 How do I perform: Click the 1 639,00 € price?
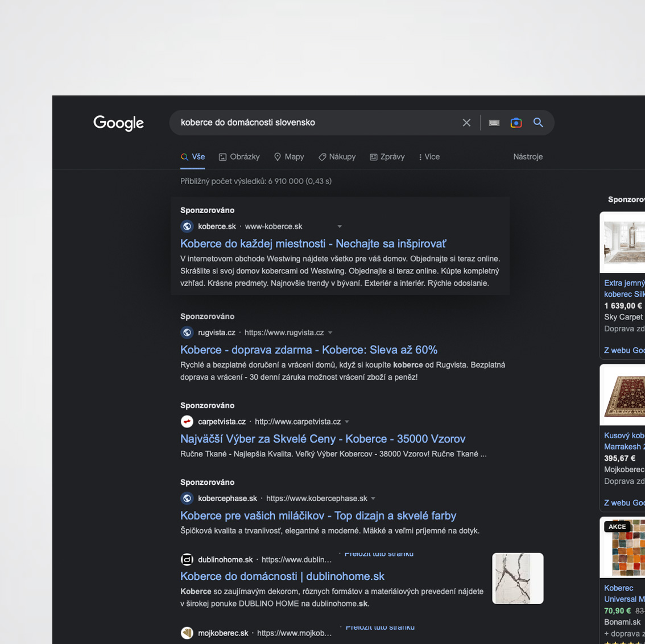point(623,306)
